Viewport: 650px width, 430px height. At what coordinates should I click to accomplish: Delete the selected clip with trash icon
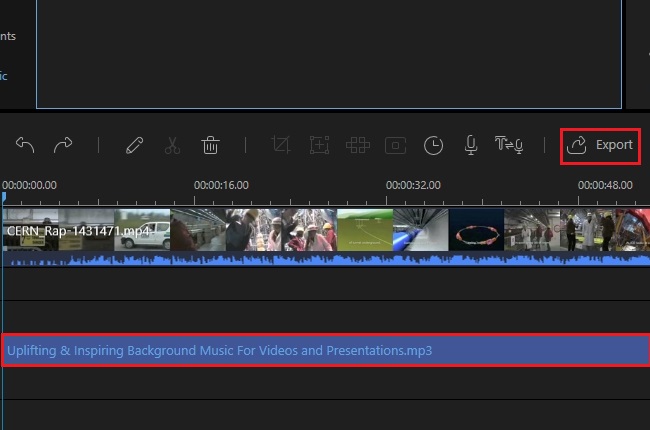(x=210, y=145)
